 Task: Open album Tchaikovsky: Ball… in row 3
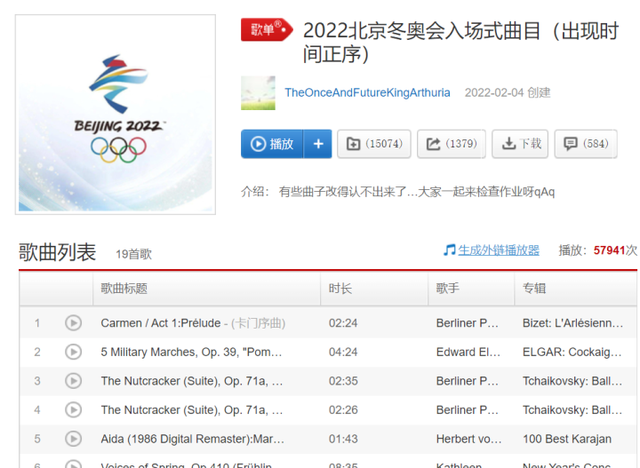(x=572, y=381)
